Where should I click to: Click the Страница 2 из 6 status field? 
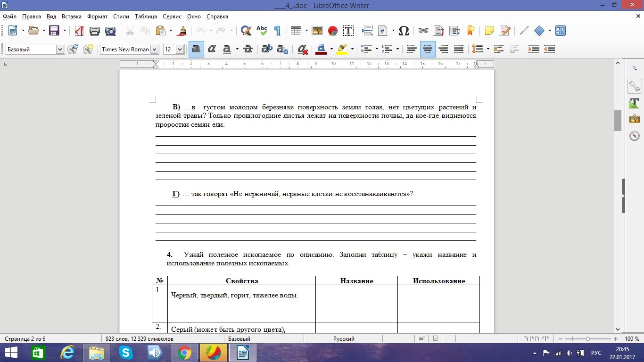pyautogui.click(x=25, y=339)
